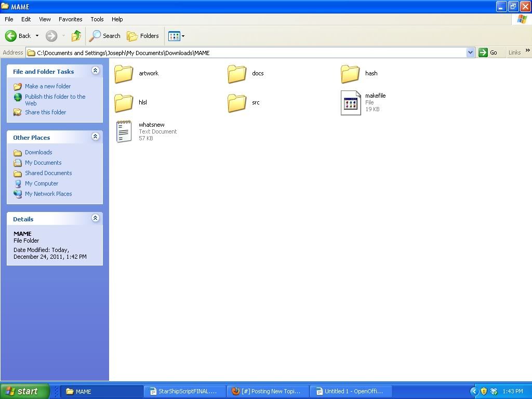This screenshot has height=399, width=532.
Task: Switch to Posting New Topic Firefox window
Action: tap(268, 392)
